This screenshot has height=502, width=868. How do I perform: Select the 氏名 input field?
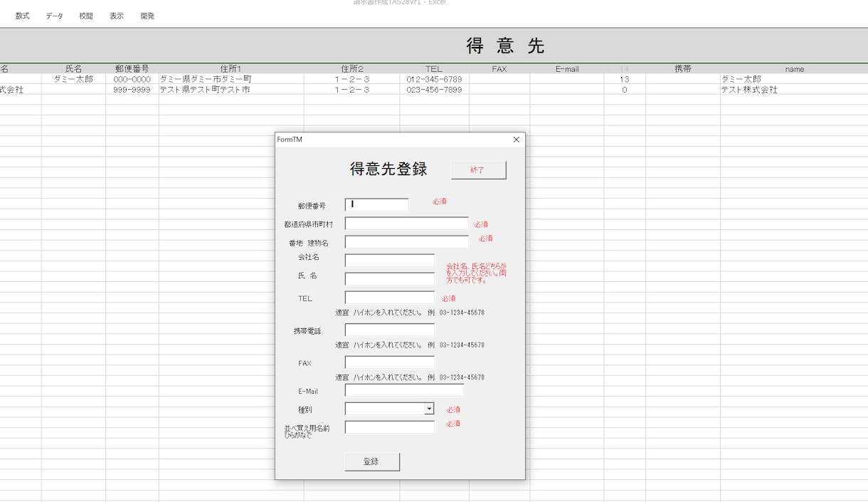[x=390, y=278]
